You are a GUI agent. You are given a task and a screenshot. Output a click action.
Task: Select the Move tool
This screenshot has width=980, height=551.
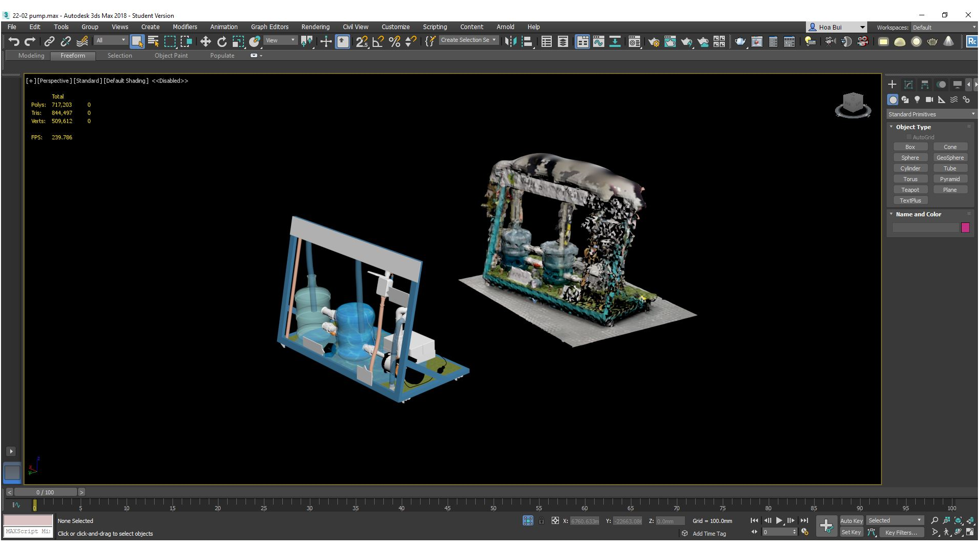[x=205, y=41]
